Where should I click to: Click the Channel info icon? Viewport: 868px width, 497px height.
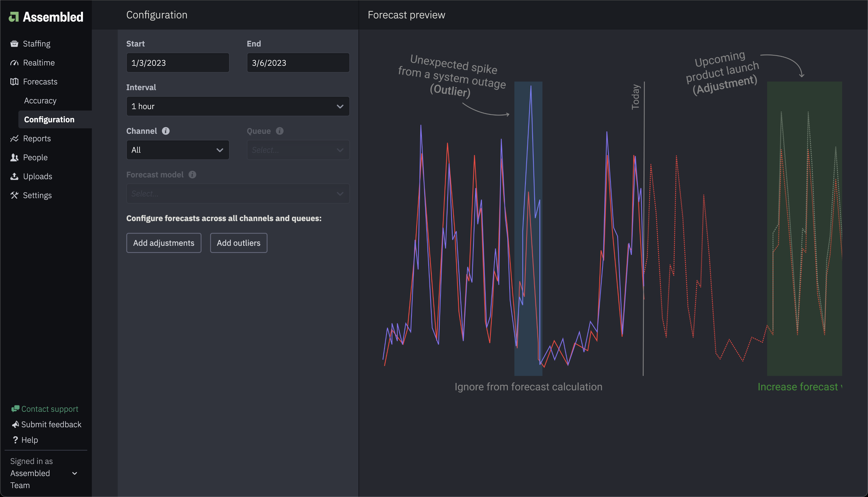166,131
